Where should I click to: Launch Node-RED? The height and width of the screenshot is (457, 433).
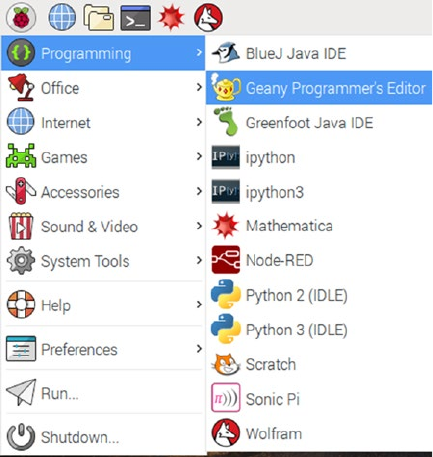(319, 260)
